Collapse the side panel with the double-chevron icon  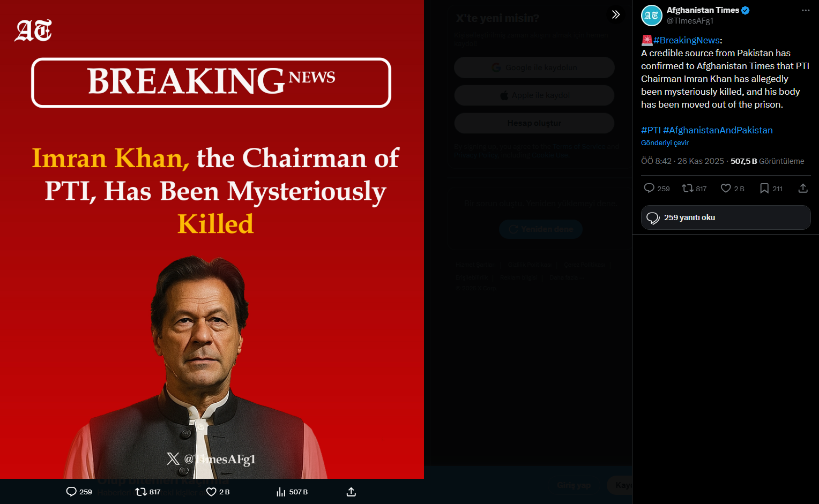pos(616,14)
